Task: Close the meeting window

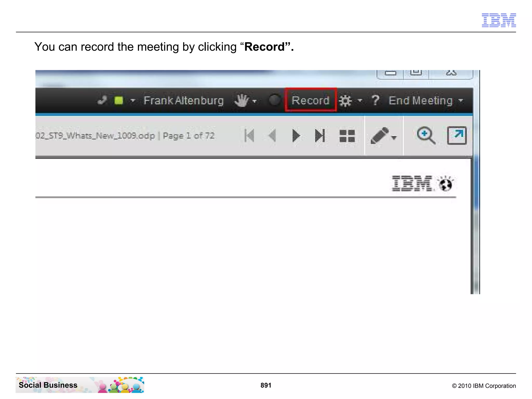Action: tap(451, 73)
